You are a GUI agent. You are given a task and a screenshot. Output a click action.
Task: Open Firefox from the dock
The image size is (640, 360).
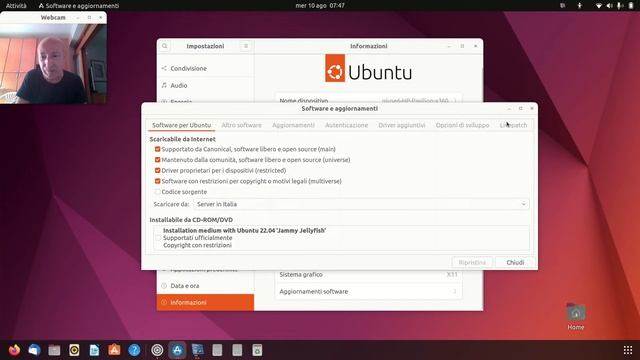click(14, 350)
